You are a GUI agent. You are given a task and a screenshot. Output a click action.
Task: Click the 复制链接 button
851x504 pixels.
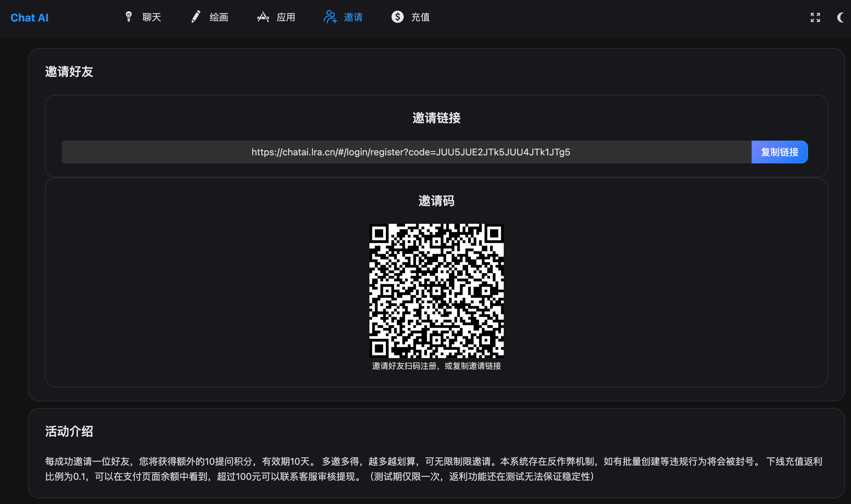[x=779, y=152]
